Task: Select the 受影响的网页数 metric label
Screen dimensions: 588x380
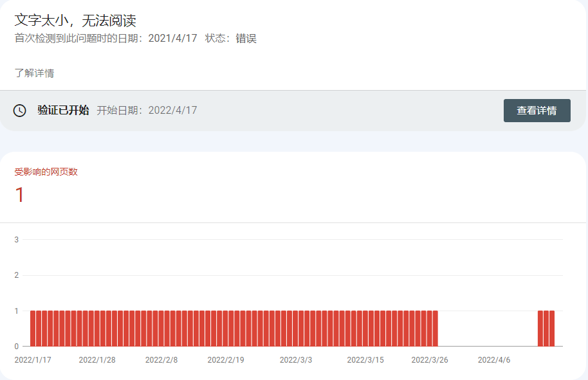Action: pos(46,172)
